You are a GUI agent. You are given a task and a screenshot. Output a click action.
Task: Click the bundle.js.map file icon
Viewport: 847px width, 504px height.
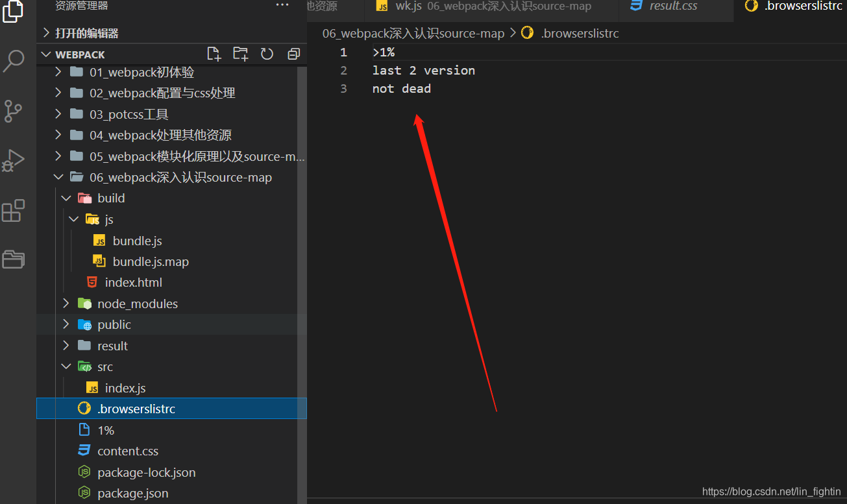point(99,261)
